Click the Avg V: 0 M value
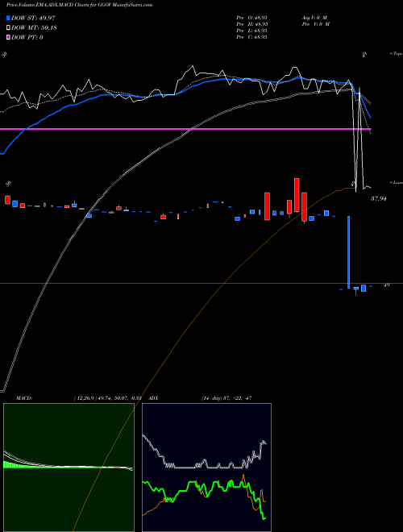403x532 pixels. 314,18
